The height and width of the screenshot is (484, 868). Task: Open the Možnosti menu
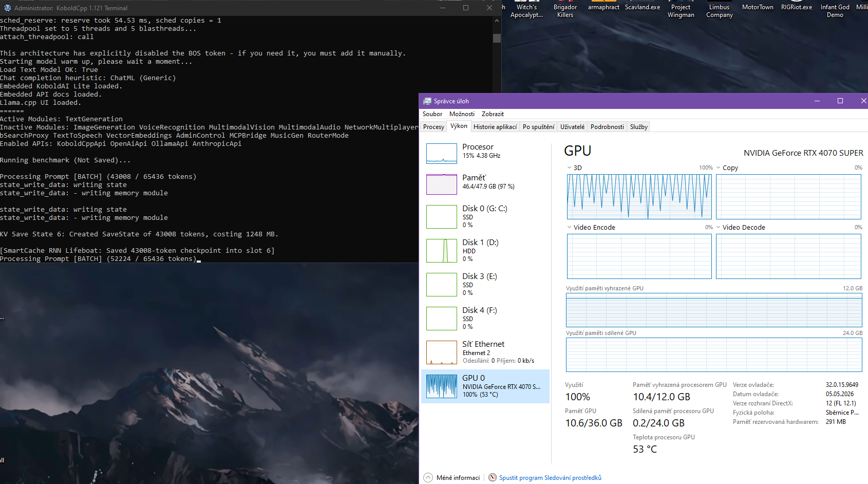462,114
